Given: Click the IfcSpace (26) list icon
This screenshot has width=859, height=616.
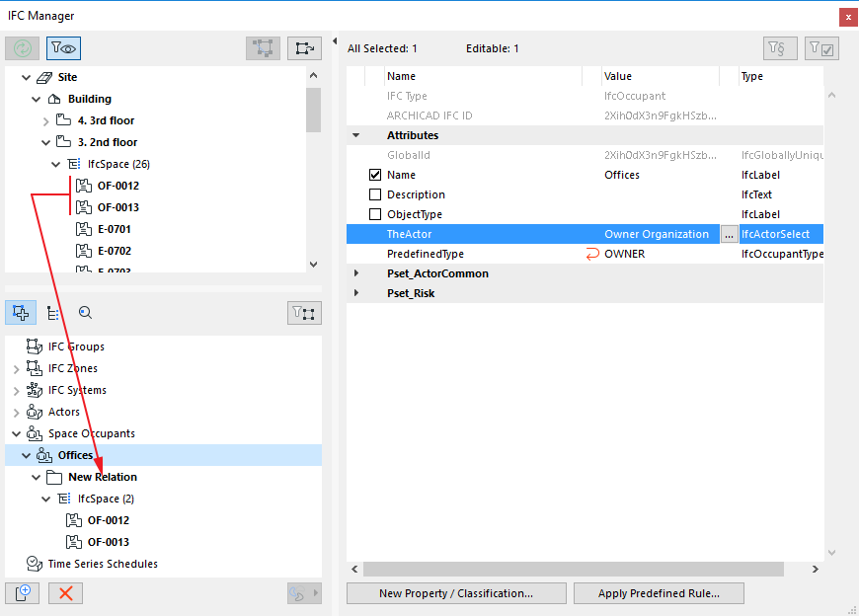Looking at the screenshot, I should pos(74,164).
